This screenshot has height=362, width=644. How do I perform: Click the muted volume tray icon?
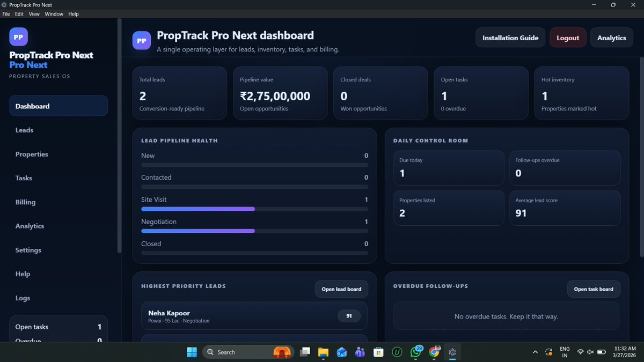tap(590, 352)
